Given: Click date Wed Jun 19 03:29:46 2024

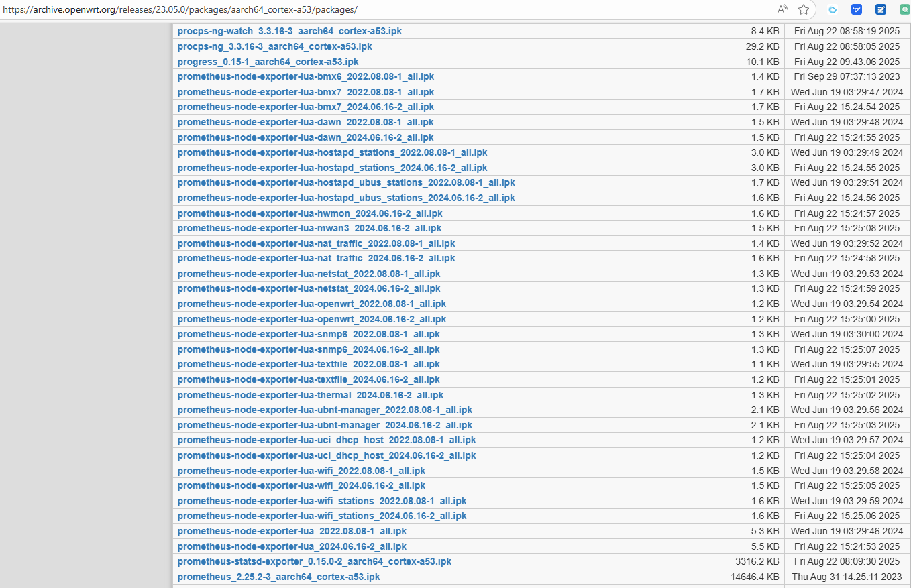Looking at the screenshot, I should coord(847,531).
